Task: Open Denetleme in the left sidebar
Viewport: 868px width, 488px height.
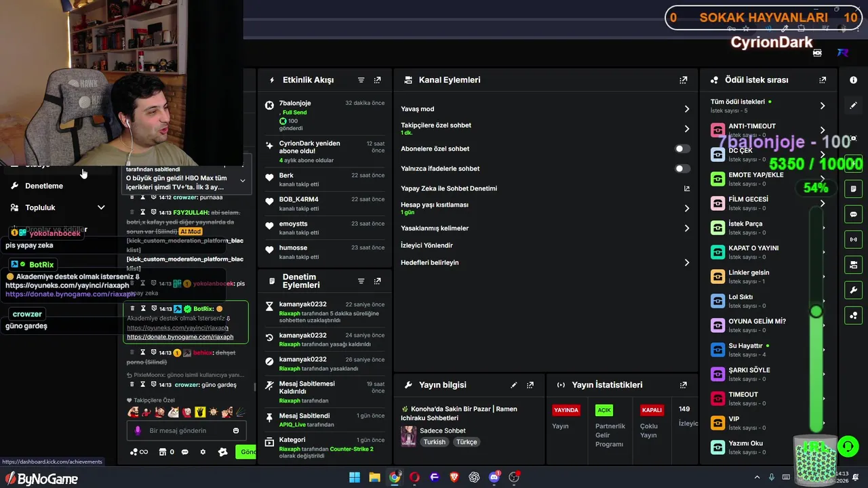Action: coord(44,186)
